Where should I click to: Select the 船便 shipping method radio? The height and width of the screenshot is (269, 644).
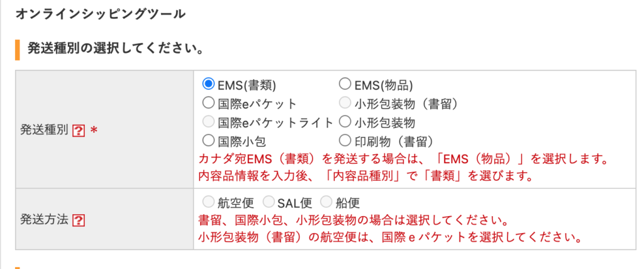[326, 202]
